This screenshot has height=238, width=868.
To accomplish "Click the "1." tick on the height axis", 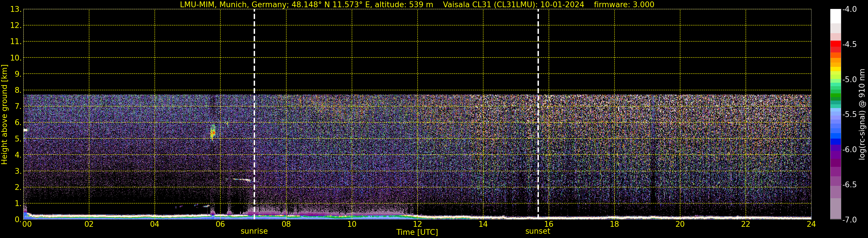I will click(18, 204).
